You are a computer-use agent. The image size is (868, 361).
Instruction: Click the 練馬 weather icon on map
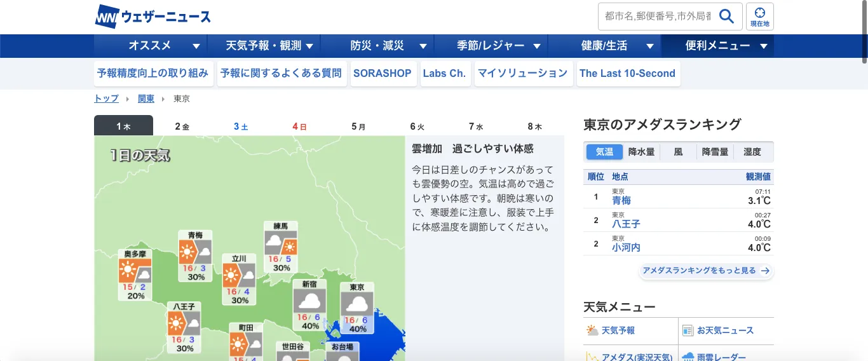pyautogui.click(x=281, y=243)
